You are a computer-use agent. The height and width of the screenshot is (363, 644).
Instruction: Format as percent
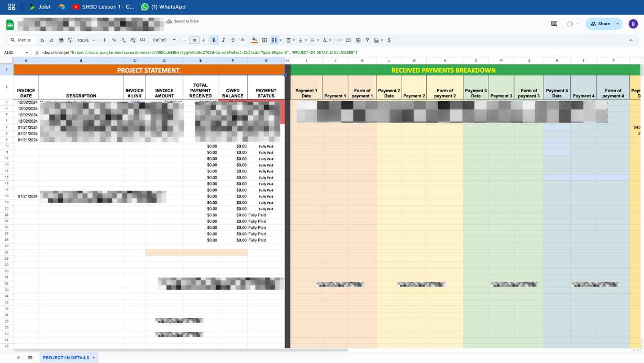pos(114,40)
